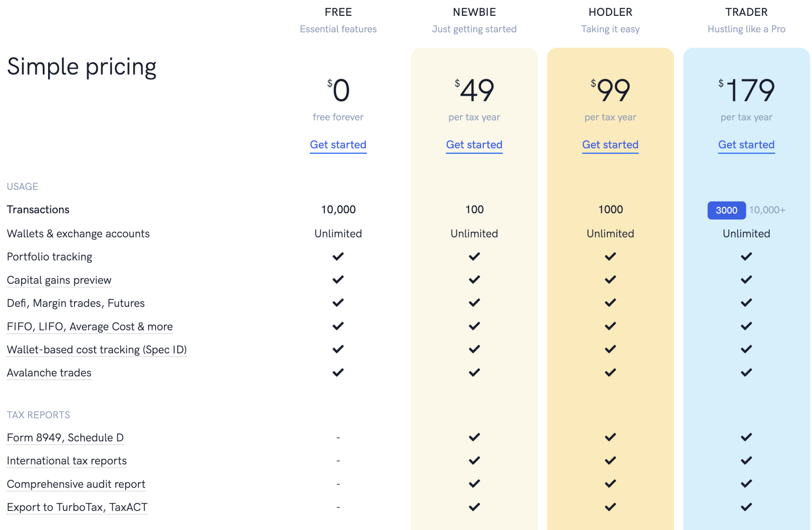812x530 pixels.
Task: Open FIFO, LIFO, Average Cost & more info
Action: tap(90, 327)
